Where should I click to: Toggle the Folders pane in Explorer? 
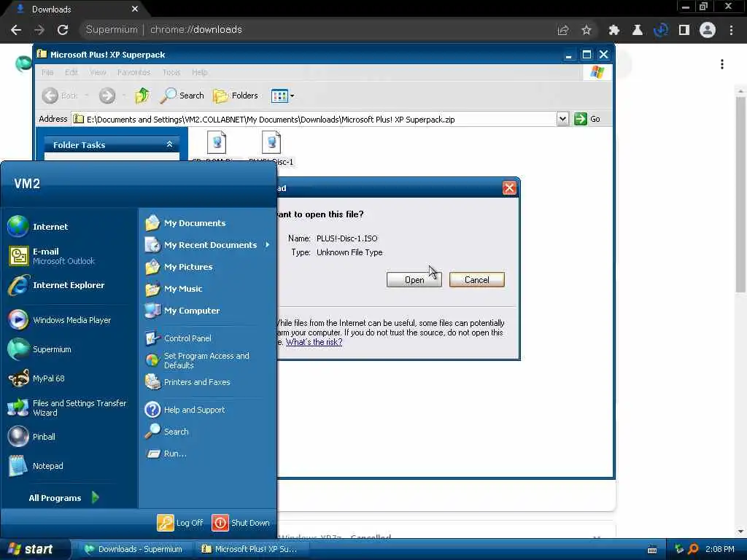point(236,96)
